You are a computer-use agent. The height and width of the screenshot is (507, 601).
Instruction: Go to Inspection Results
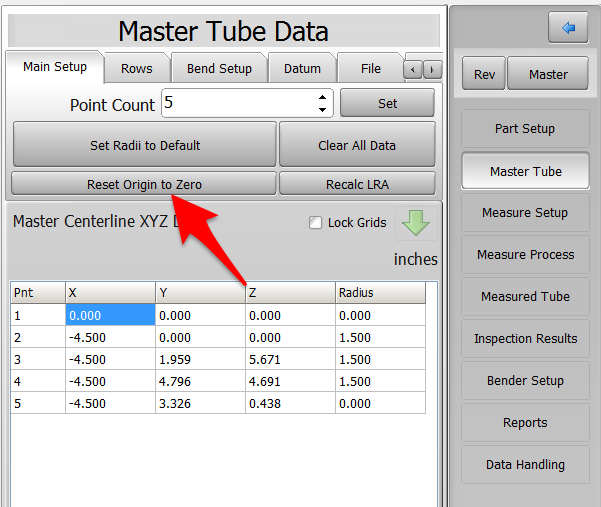click(525, 339)
